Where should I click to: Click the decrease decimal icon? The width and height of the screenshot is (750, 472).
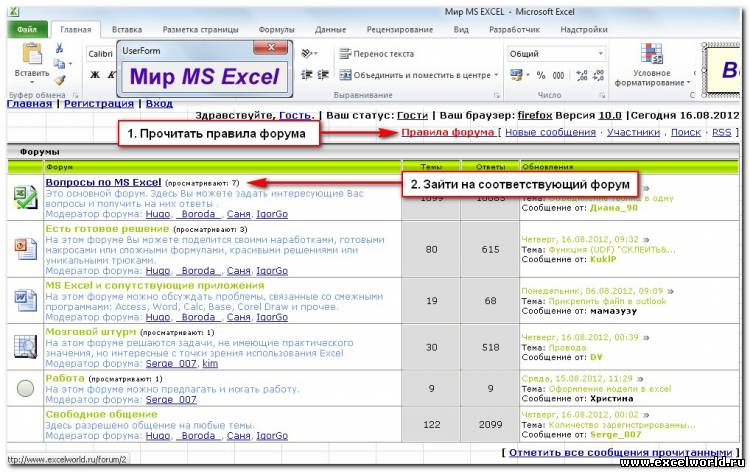coord(598,75)
